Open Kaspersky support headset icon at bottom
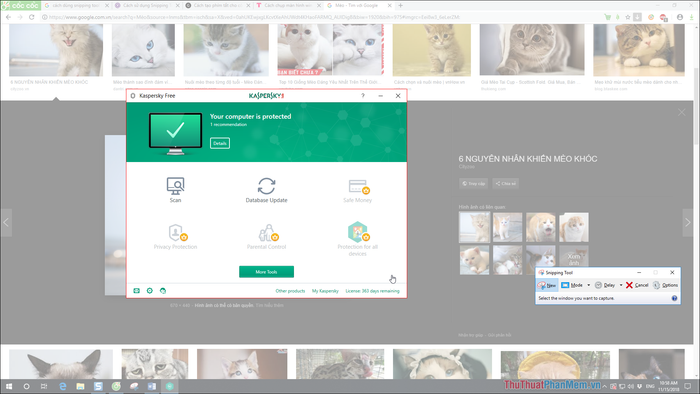Image resolution: width=700 pixels, height=394 pixels. (x=163, y=291)
